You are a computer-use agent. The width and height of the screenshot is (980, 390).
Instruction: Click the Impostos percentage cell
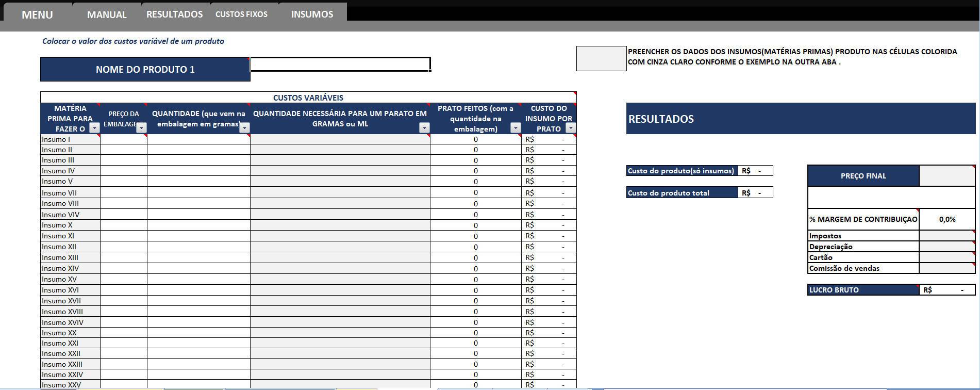(946, 236)
